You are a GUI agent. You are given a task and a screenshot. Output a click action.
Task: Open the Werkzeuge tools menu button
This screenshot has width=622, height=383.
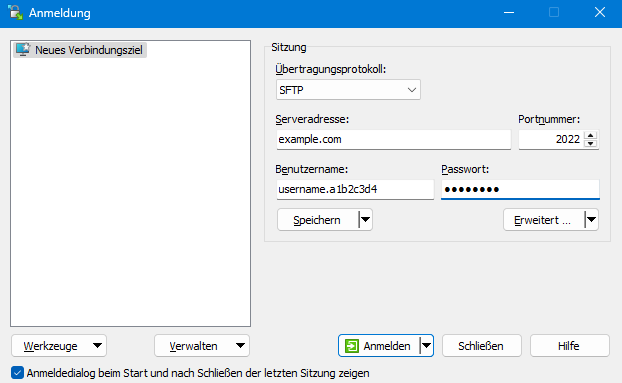59,346
